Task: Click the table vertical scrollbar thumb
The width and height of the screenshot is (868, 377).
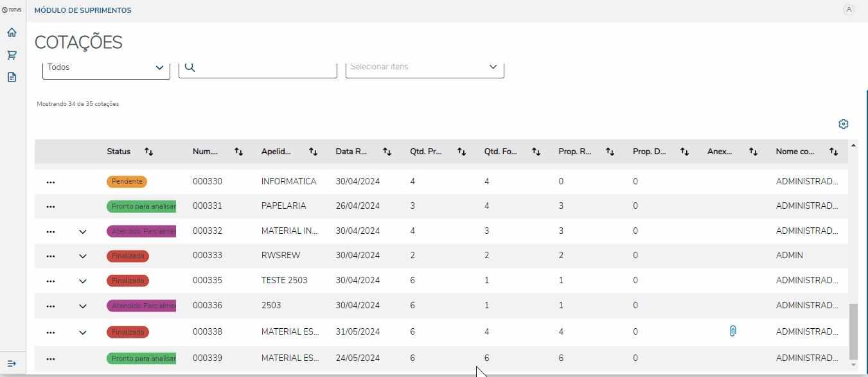Action: point(853,331)
